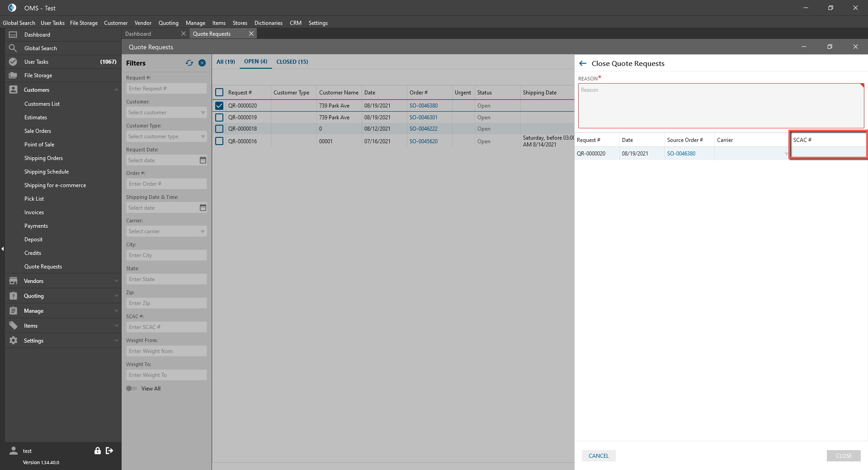
Task: Uncheck the QR-0000020 row checkbox
Action: coord(219,106)
